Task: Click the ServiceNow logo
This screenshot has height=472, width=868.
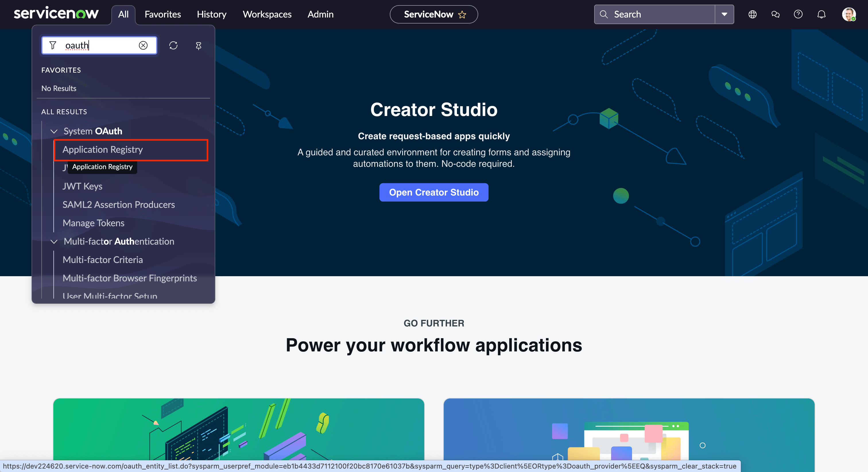Action: pos(56,13)
